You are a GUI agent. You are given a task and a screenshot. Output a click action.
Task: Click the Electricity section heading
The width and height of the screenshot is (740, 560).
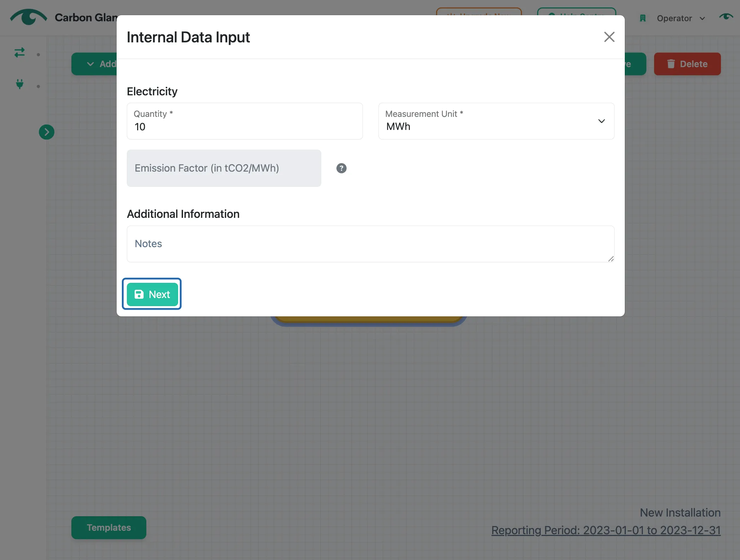pos(152,91)
